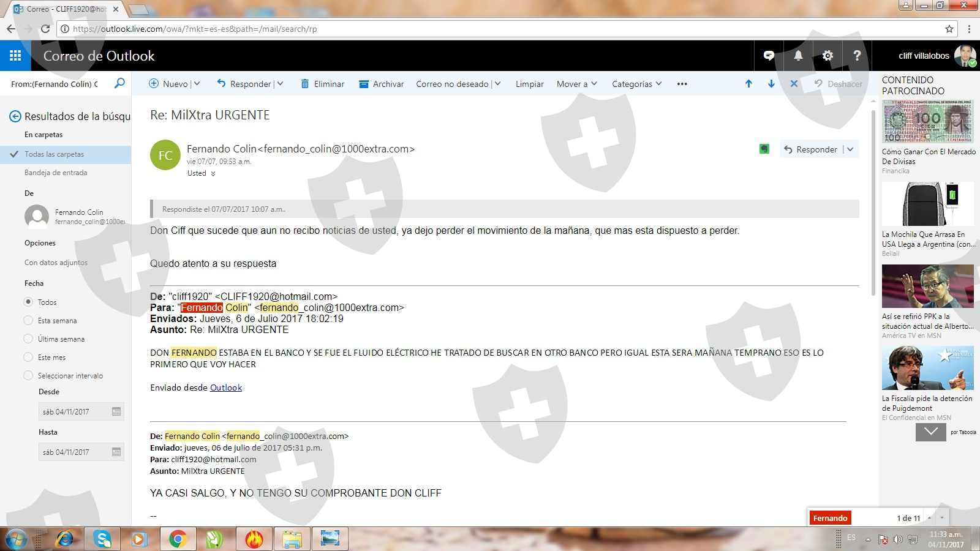
Task: Select Todas las carpetas filter
Action: point(66,154)
